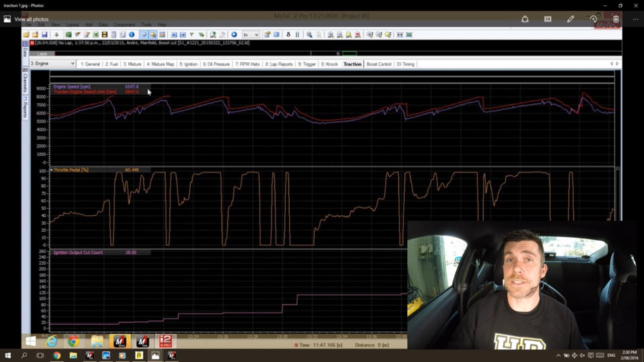Click the log file details text line
This screenshot has height=362, width=644.
pyautogui.click(x=142, y=43)
